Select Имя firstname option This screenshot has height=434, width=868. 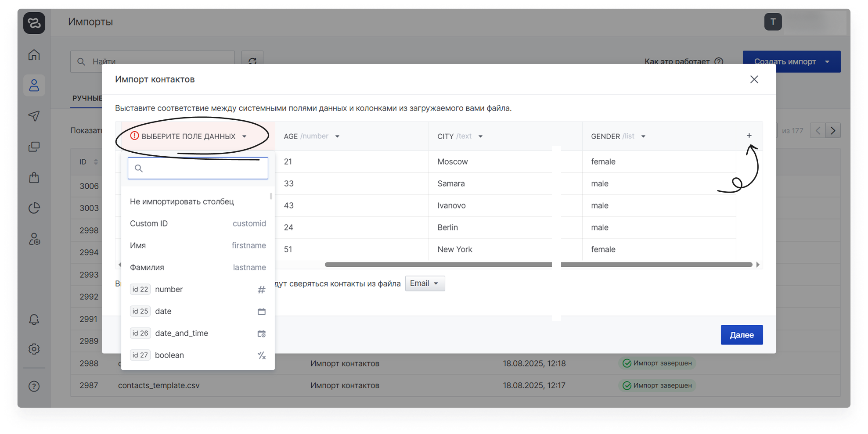198,245
